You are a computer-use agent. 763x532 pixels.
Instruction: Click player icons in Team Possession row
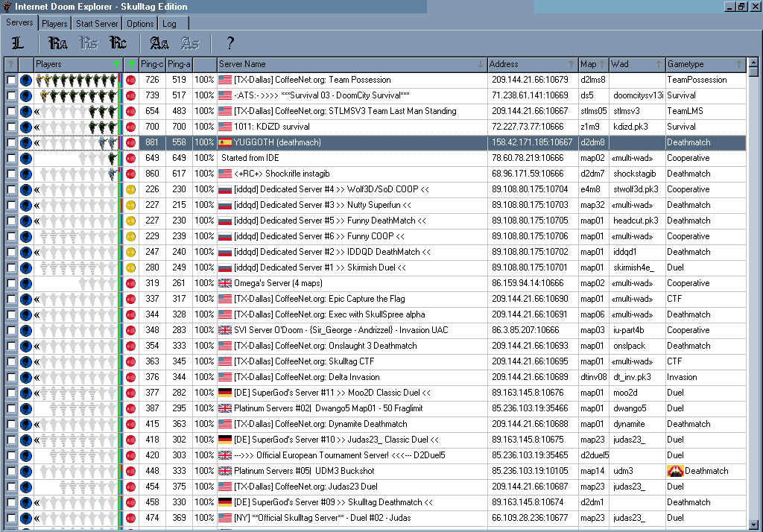point(77,80)
